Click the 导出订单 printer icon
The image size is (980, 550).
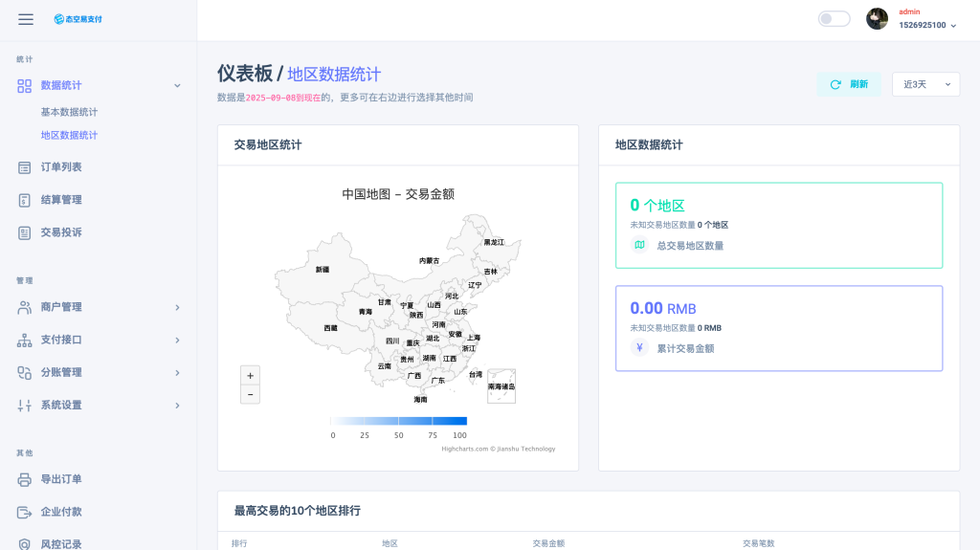(x=24, y=480)
